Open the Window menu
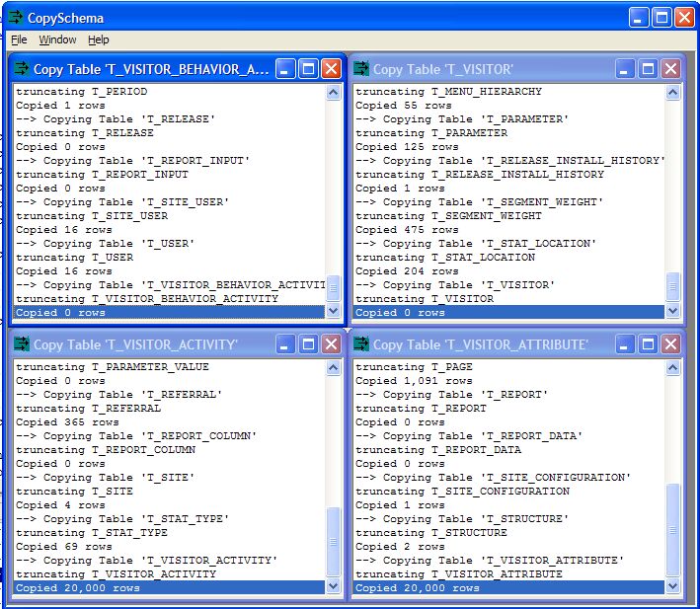The width and height of the screenshot is (700, 609). (x=57, y=39)
